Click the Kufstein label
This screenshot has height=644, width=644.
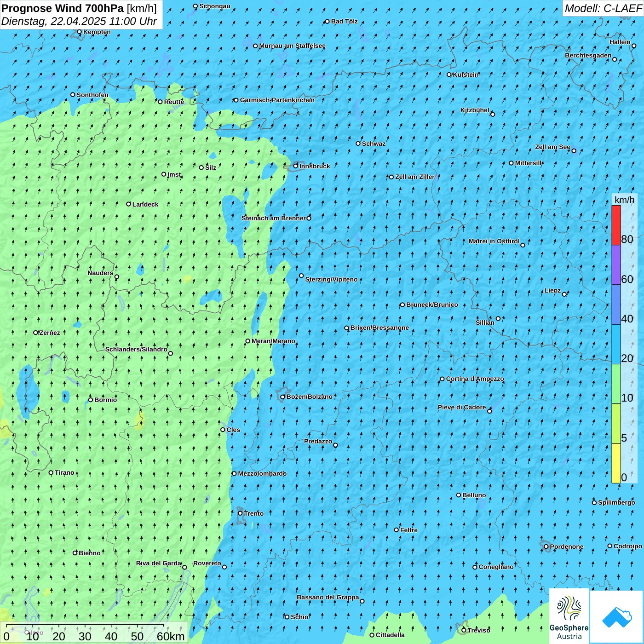tap(466, 75)
